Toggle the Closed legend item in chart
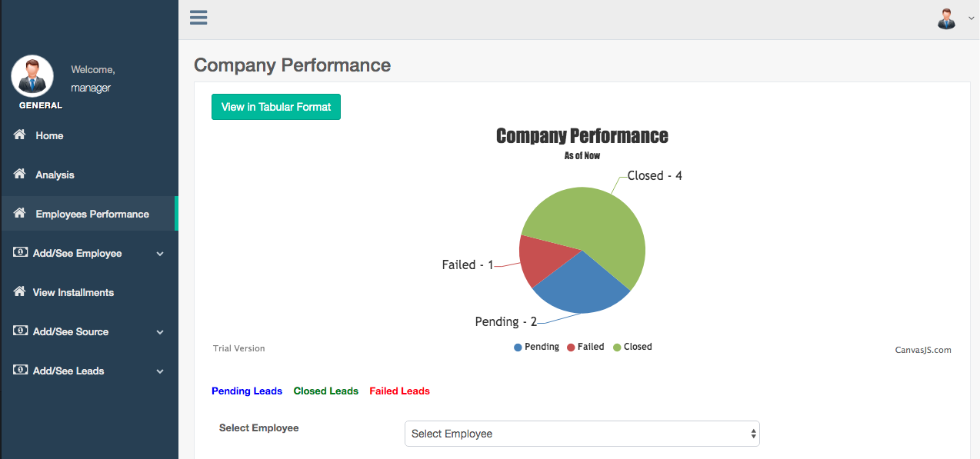The image size is (980, 459). (632, 347)
